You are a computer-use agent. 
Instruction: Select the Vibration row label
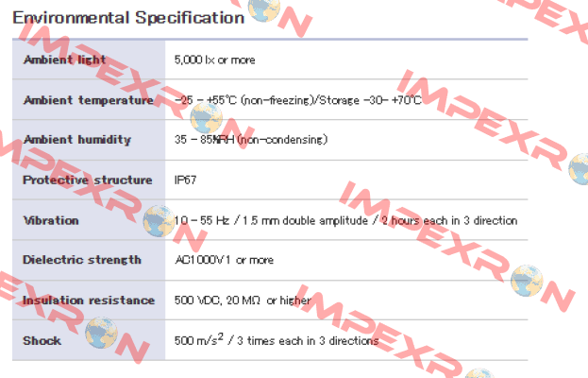point(51,220)
